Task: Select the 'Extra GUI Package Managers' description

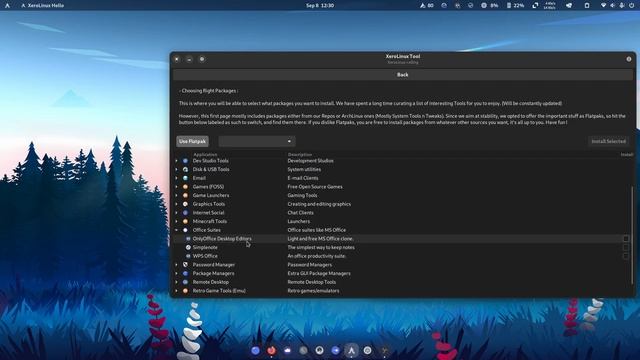Action: click(x=319, y=273)
